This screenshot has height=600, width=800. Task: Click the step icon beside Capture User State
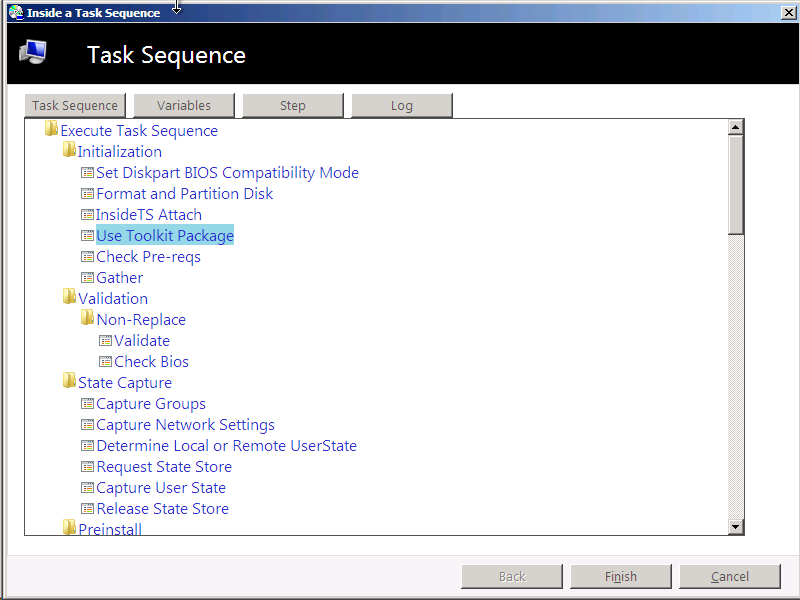87,487
